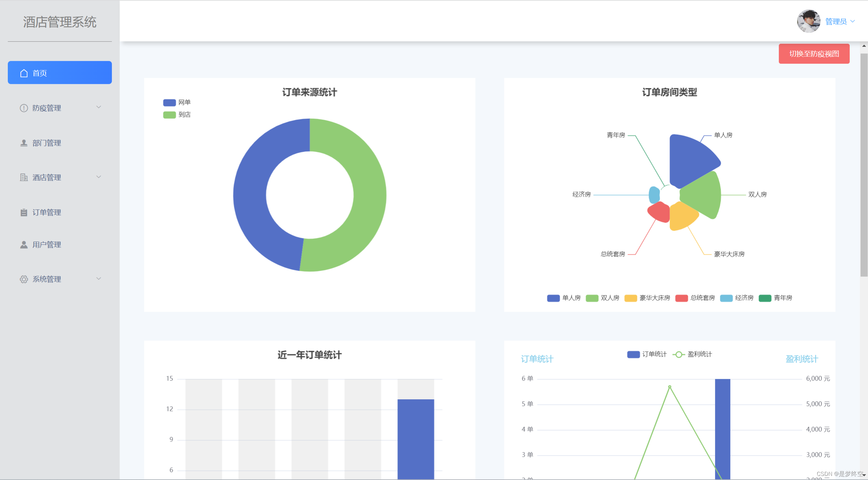Open the 订单管理 menu item

coord(60,212)
